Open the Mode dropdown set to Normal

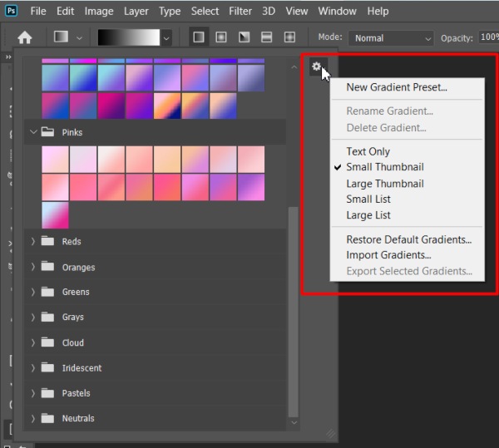[x=392, y=38]
